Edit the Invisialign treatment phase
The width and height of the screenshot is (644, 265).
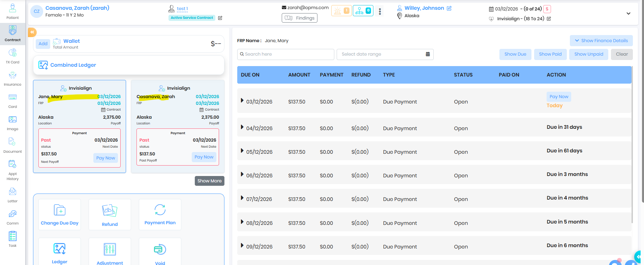coord(549,19)
